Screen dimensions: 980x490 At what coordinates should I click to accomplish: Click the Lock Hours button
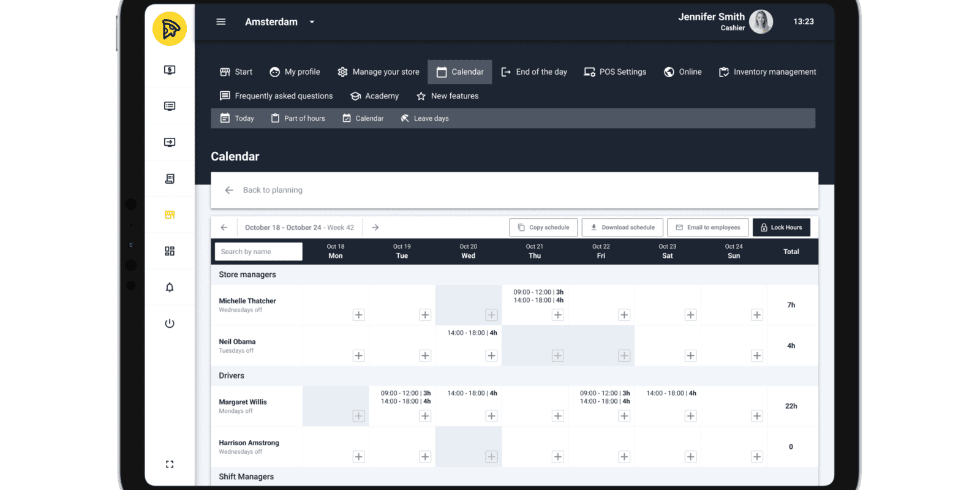tap(781, 227)
